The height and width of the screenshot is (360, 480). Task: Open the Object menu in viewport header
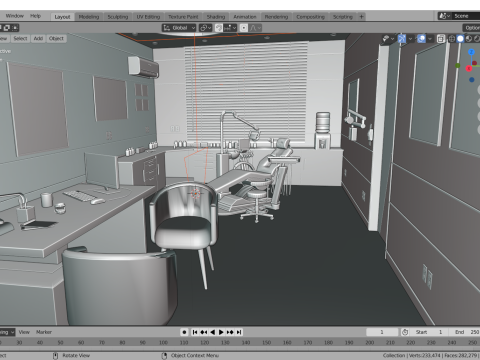pyautogui.click(x=56, y=38)
